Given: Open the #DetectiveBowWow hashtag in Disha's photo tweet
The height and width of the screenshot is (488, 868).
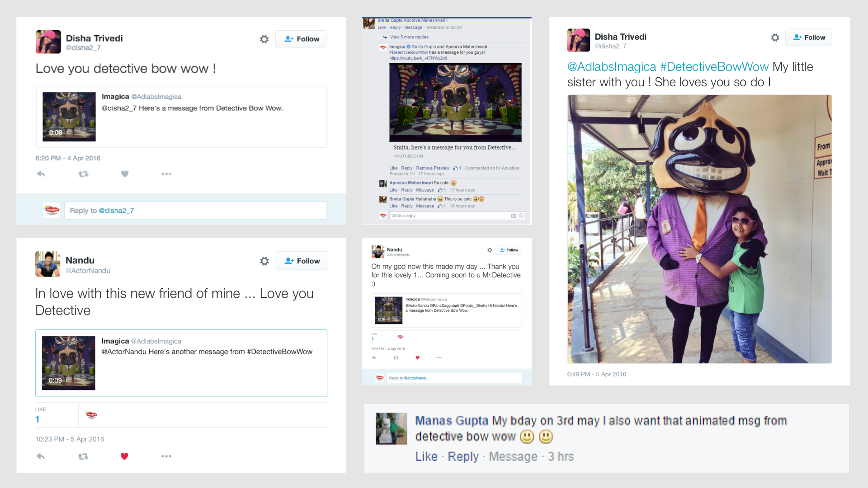Looking at the screenshot, I should 714,67.
